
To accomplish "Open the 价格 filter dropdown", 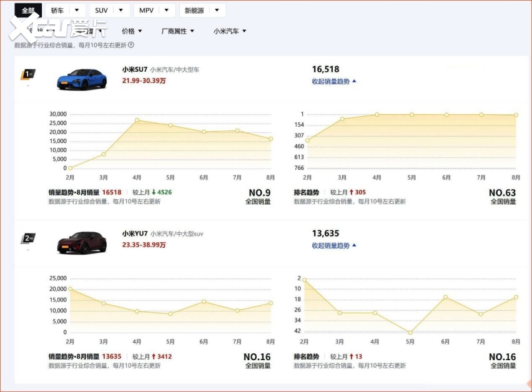I will click(x=132, y=31).
